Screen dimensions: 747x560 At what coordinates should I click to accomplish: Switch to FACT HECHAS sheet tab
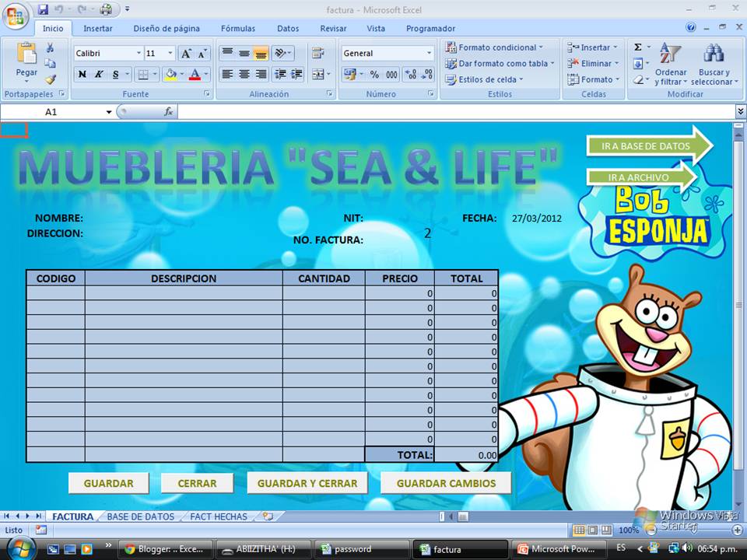pyautogui.click(x=218, y=516)
